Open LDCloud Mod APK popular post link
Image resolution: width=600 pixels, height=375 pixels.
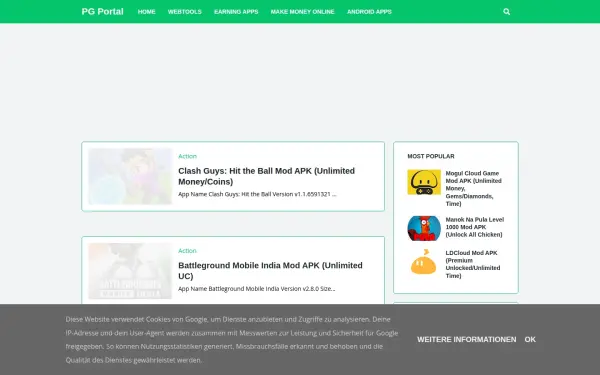click(x=473, y=264)
